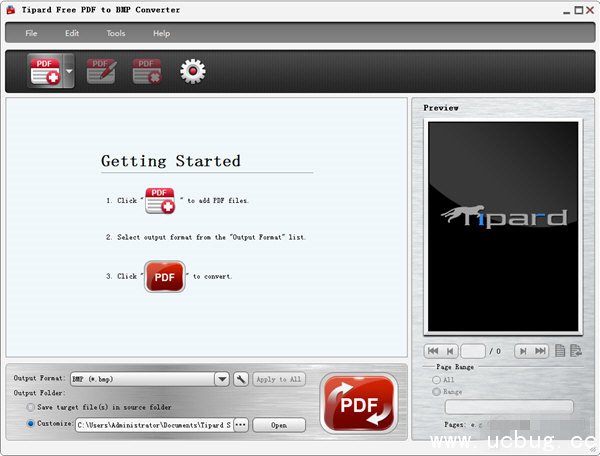Select the Customize output folder option
This screenshot has height=456, width=600.
(x=31, y=424)
